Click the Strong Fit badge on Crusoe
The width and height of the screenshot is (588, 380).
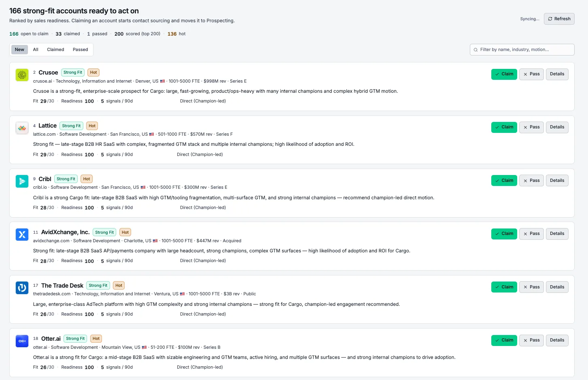click(x=73, y=73)
